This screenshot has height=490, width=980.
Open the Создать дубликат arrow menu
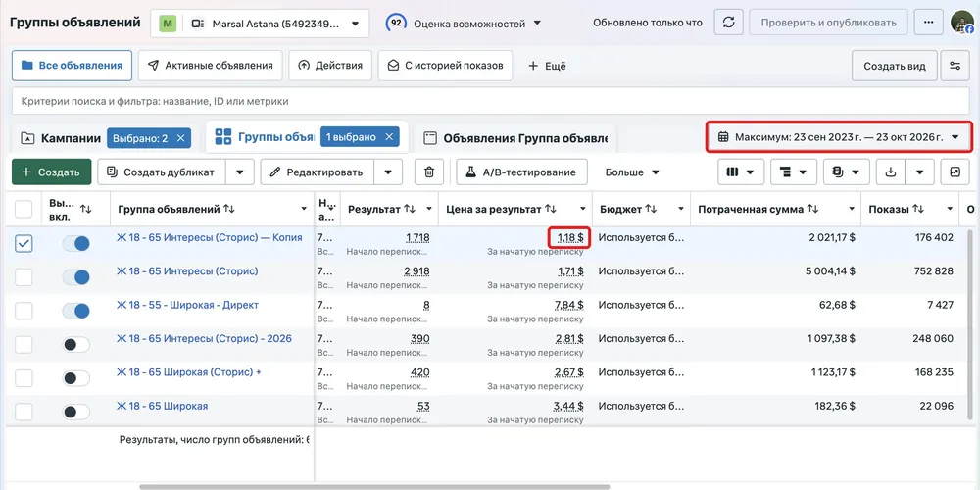[240, 171]
